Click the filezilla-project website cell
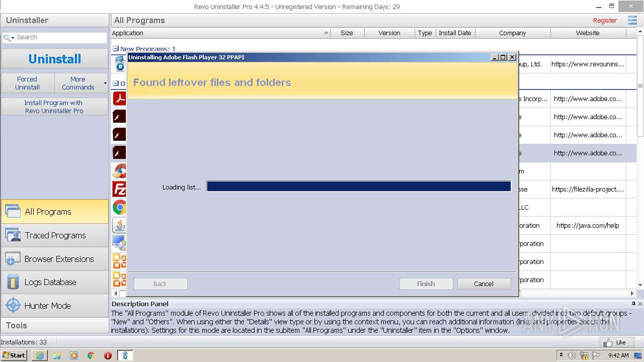The image size is (644, 362). point(588,189)
